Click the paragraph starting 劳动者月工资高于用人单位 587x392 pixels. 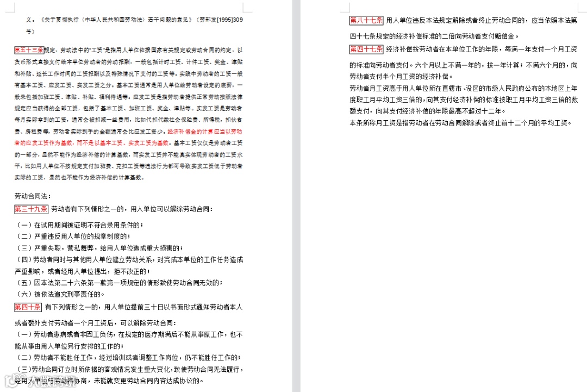click(x=464, y=99)
